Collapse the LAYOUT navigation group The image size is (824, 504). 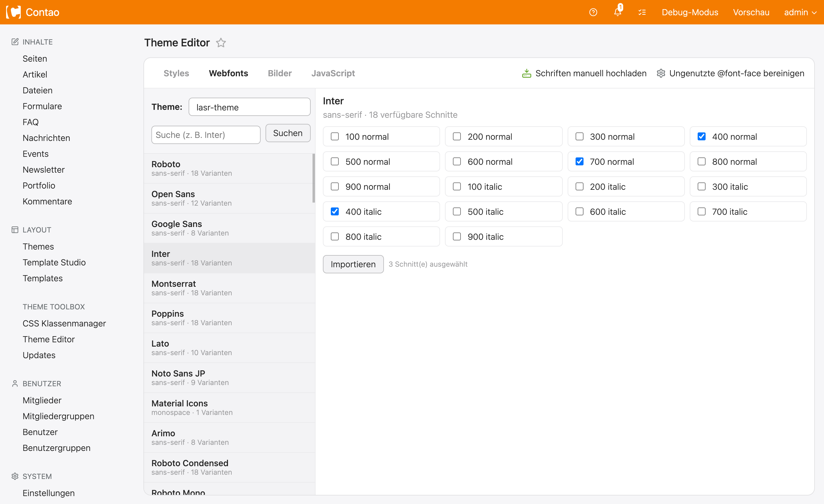click(x=37, y=230)
